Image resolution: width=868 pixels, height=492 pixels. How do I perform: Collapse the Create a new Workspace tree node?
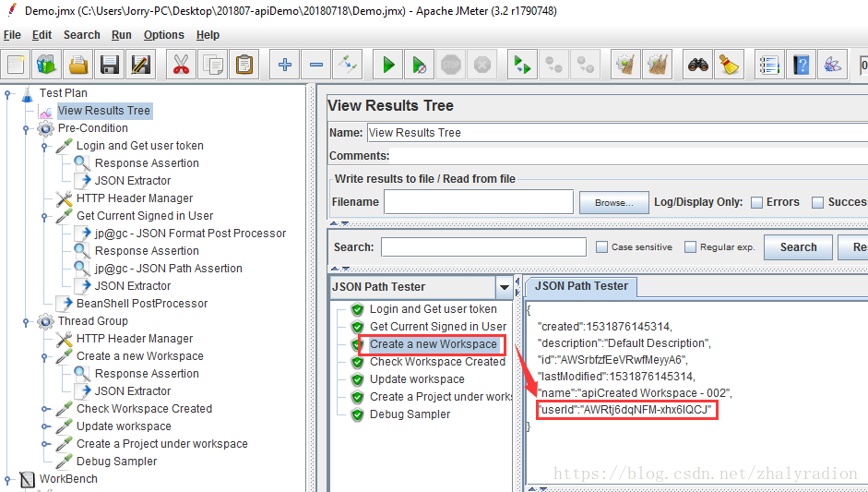click(44, 357)
